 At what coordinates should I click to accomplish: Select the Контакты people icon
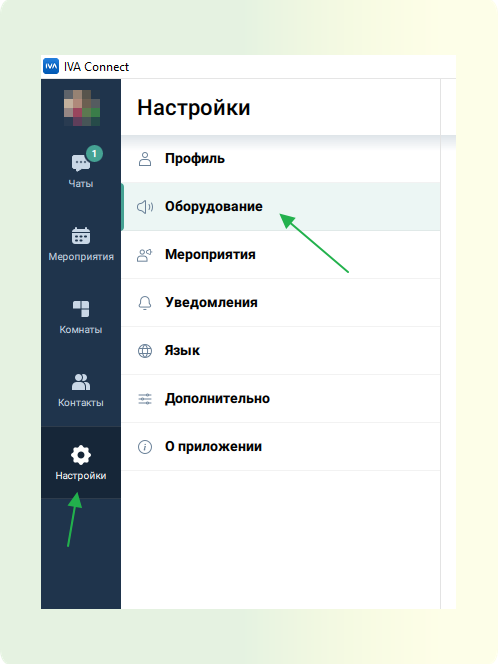(x=81, y=382)
